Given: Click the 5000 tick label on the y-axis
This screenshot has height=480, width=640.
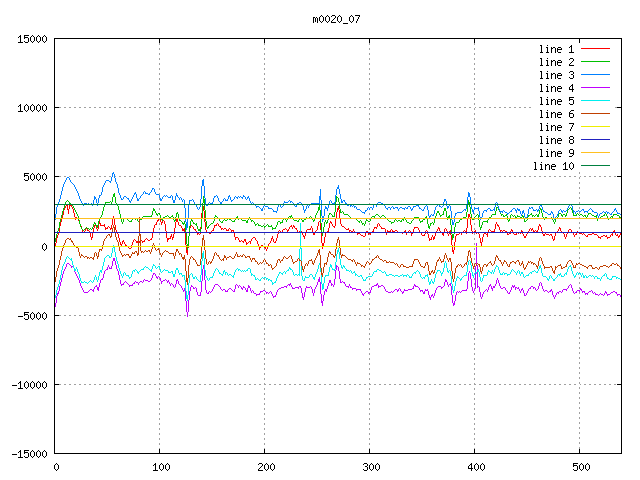Looking at the screenshot, I should 34,177.
